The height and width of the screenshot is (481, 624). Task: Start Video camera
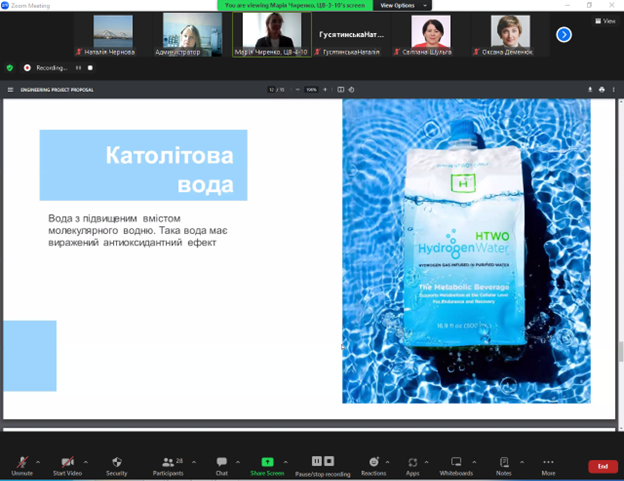point(67,464)
